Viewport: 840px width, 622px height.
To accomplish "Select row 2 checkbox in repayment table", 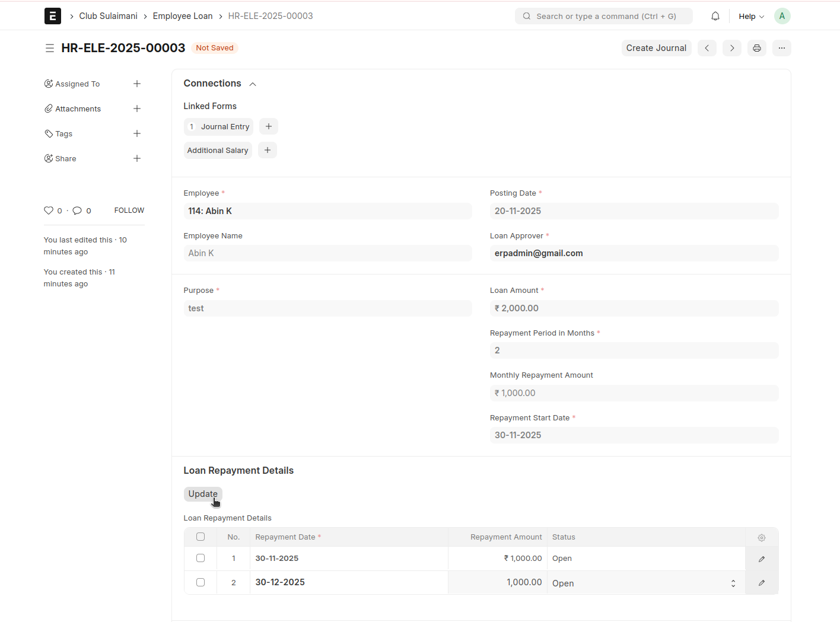I will 201,582.
